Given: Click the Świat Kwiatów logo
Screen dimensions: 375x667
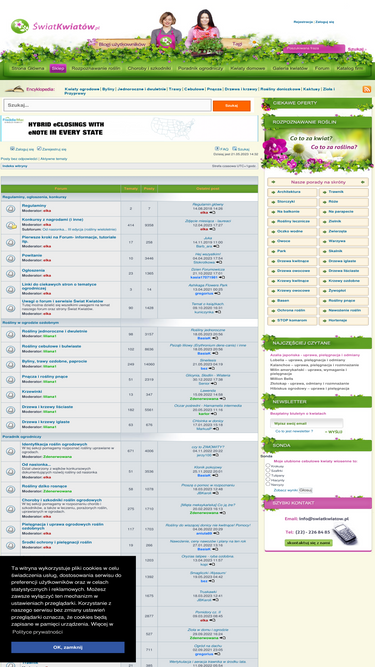Looking at the screenshot, I should point(55,26).
